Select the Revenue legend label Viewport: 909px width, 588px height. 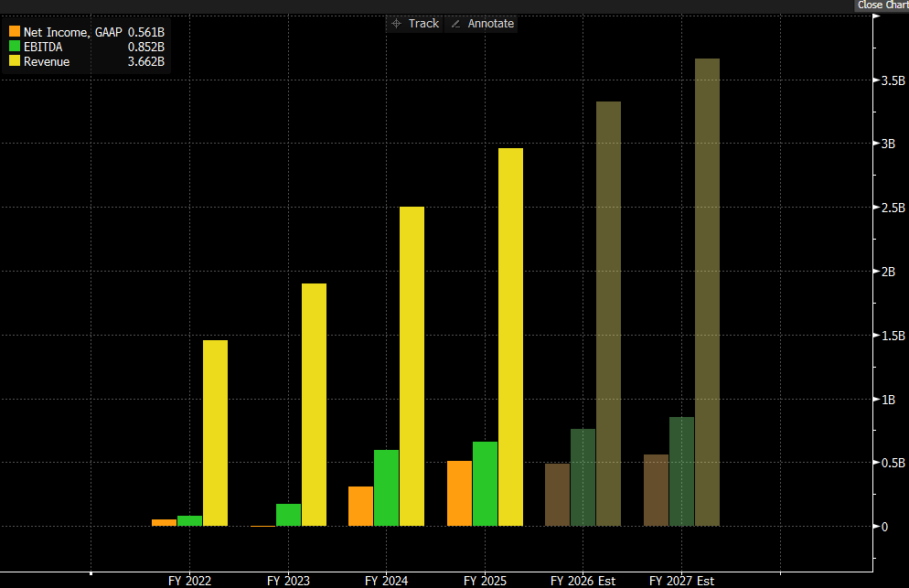pyautogui.click(x=47, y=61)
